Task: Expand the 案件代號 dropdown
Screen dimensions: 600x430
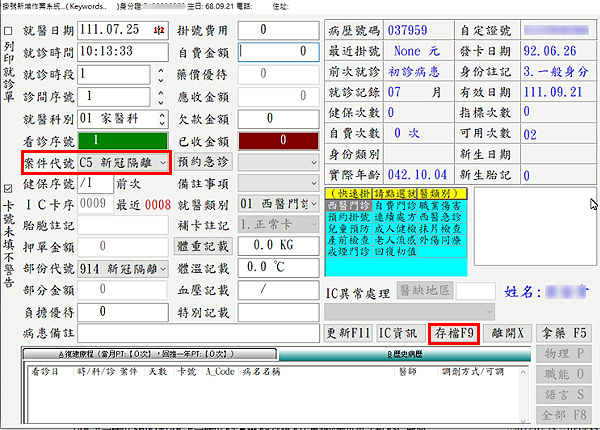Action: pos(162,162)
